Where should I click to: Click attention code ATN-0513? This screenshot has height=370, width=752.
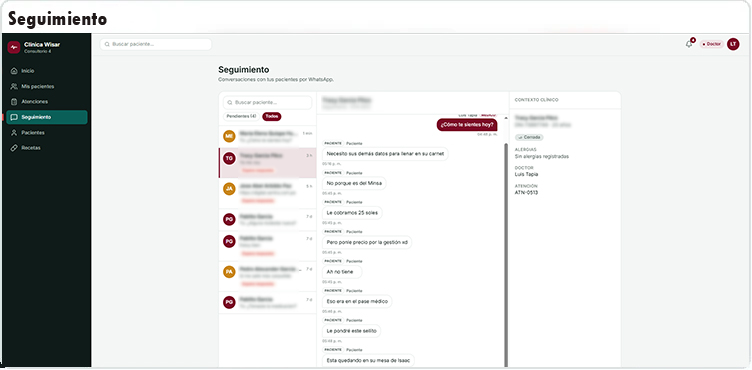526,192
